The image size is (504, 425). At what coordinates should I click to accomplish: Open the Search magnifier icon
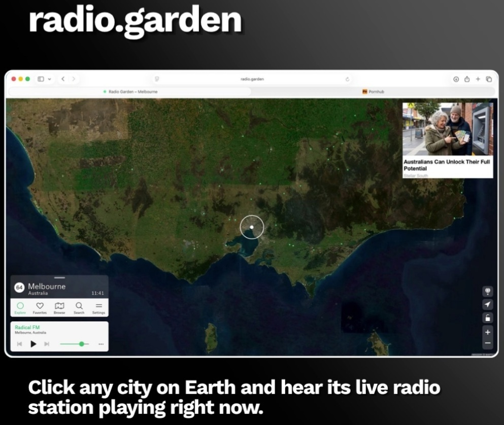pos(79,307)
